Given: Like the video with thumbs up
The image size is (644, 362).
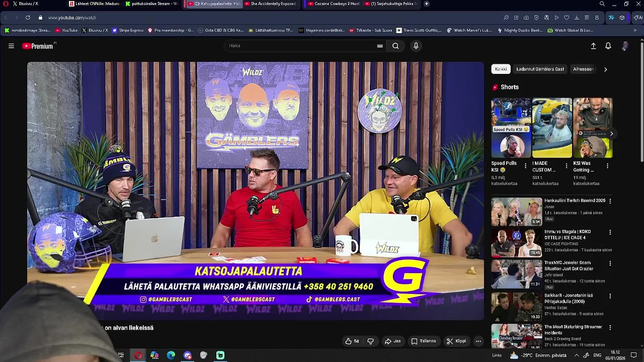Looking at the screenshot, I should point(352,341).
